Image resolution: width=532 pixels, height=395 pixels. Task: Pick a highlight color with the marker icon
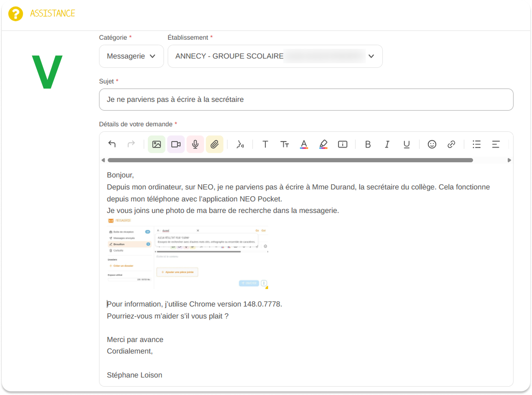323,144
